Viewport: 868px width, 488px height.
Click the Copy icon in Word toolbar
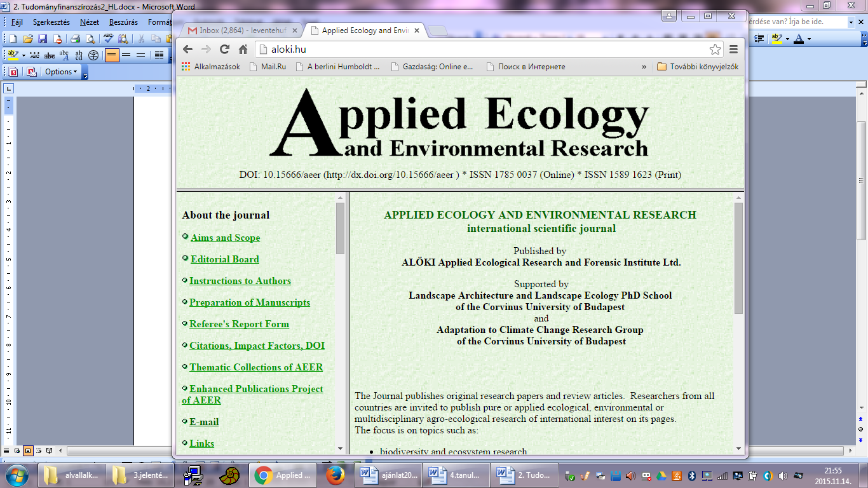coord(156,39)
